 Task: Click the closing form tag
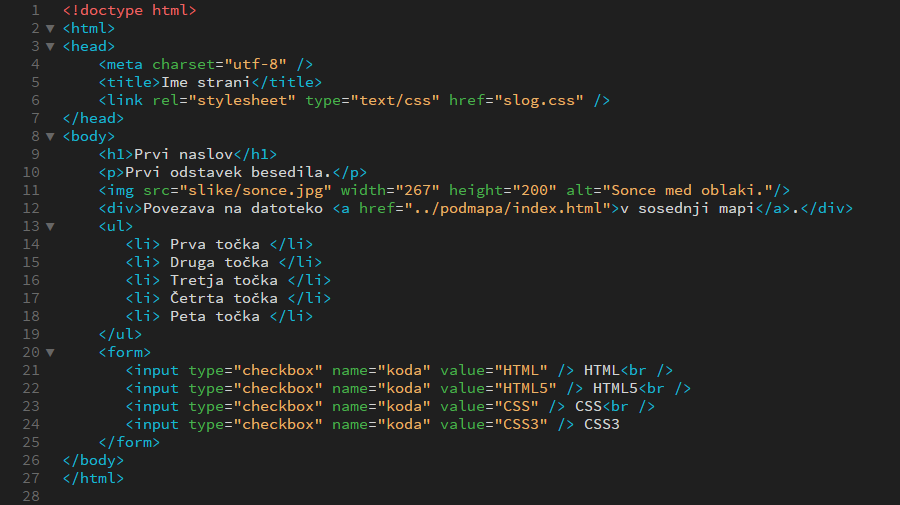(129, 442)
